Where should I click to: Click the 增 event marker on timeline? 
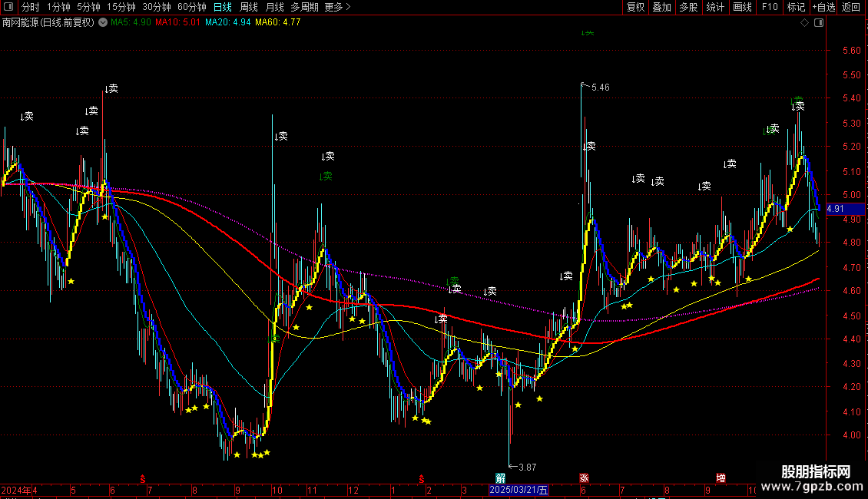click(721, 478)
